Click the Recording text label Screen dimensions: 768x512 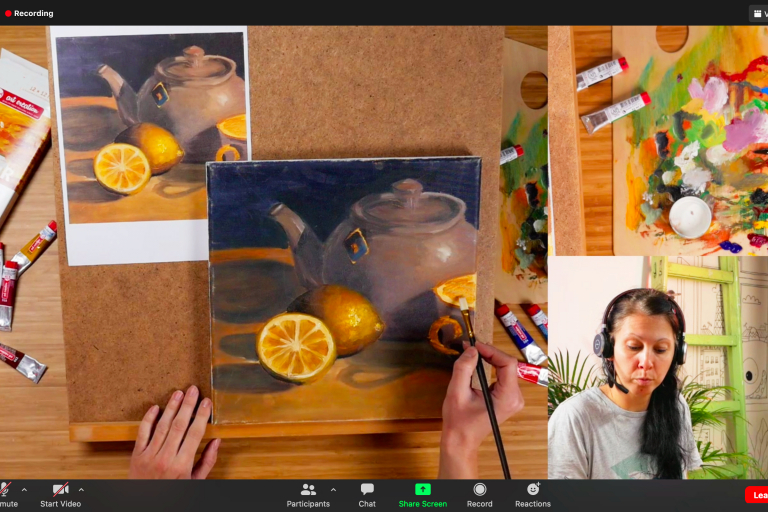(x=34, y=13)
